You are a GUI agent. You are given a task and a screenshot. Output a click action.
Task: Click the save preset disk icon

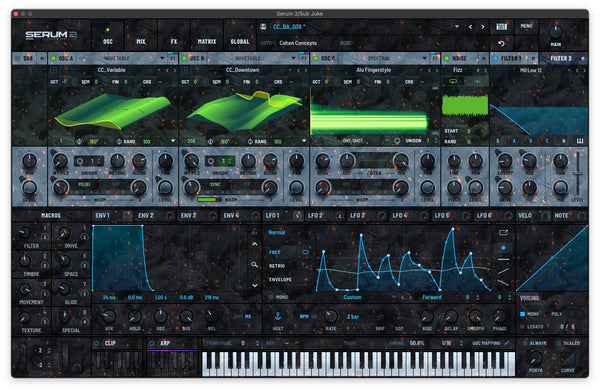coord(263,26)
